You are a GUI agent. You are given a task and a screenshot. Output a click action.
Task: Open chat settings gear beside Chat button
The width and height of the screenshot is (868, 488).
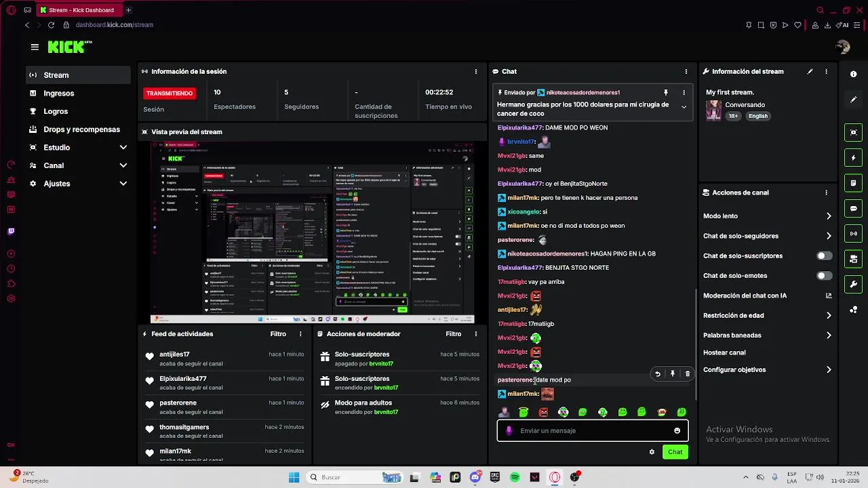(x=652, y=452)
